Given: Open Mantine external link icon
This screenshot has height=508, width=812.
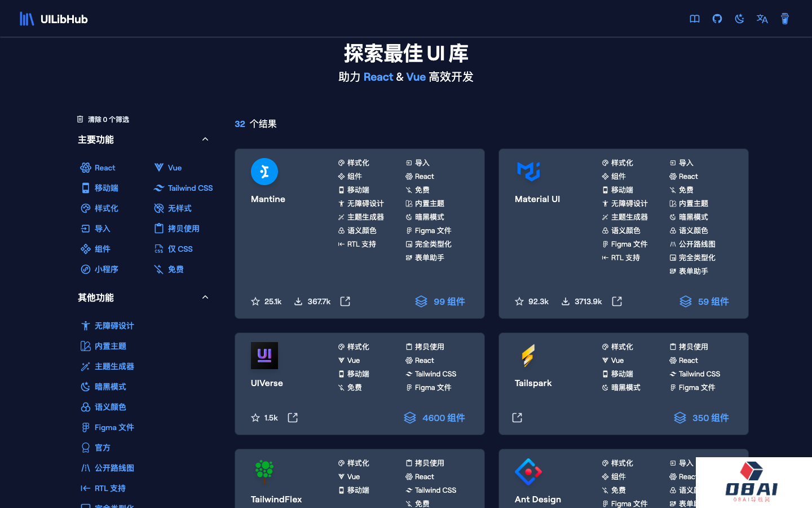Looking at the screenshot, I should click(345, 301).
